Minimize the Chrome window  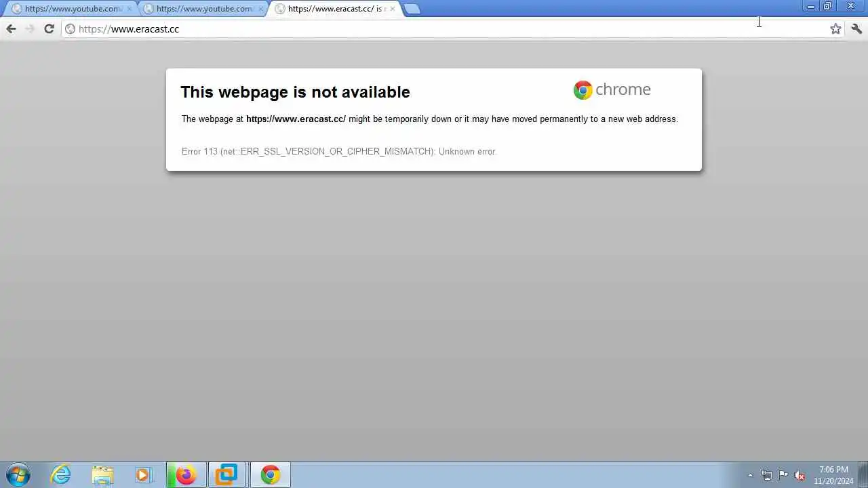point(811,6)
